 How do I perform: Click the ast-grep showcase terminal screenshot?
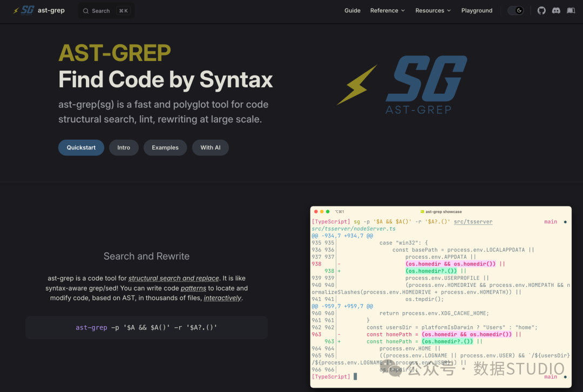(x=440, y=297)
